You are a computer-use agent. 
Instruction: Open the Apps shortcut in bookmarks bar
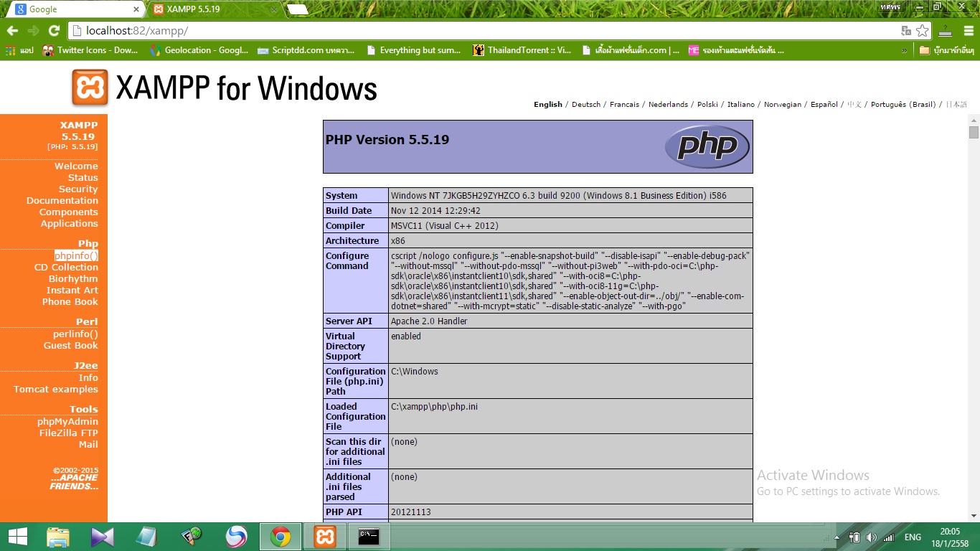tap(20, 50)
